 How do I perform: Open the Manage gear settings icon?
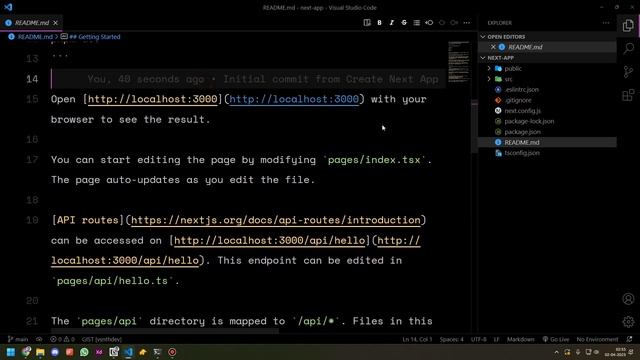pos(628,322)
